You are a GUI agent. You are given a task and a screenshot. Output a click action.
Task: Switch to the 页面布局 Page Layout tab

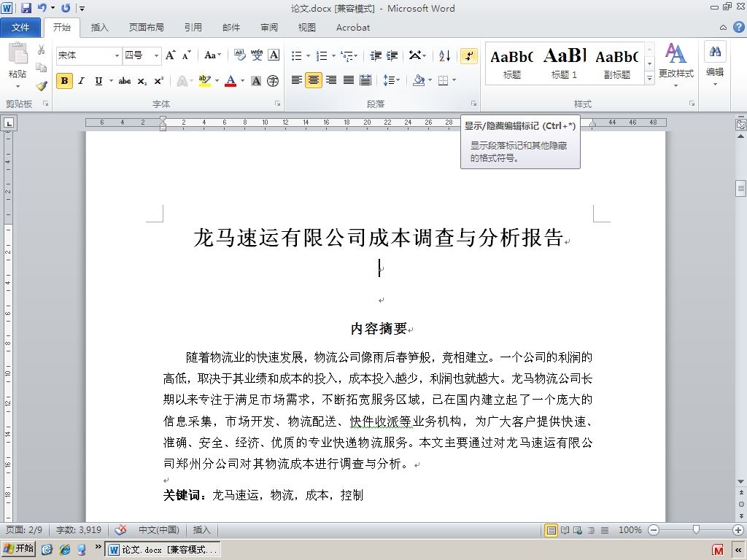(x=146, y=28)
